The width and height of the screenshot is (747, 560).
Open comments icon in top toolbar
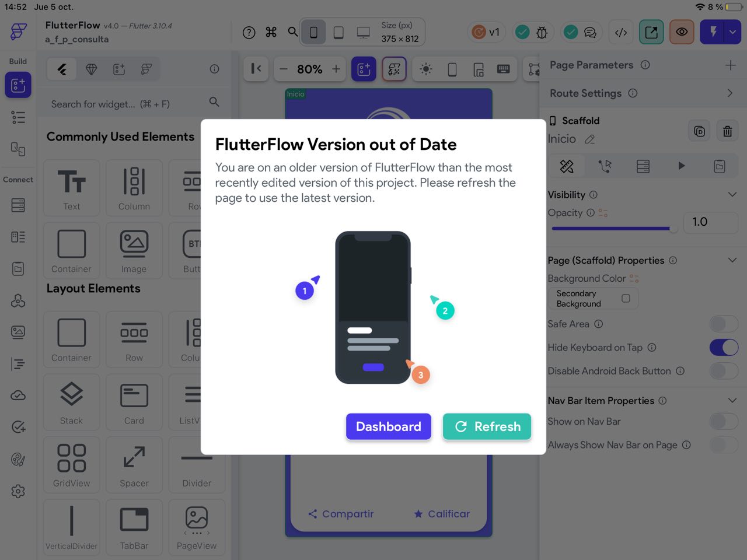tap(590, 32)
